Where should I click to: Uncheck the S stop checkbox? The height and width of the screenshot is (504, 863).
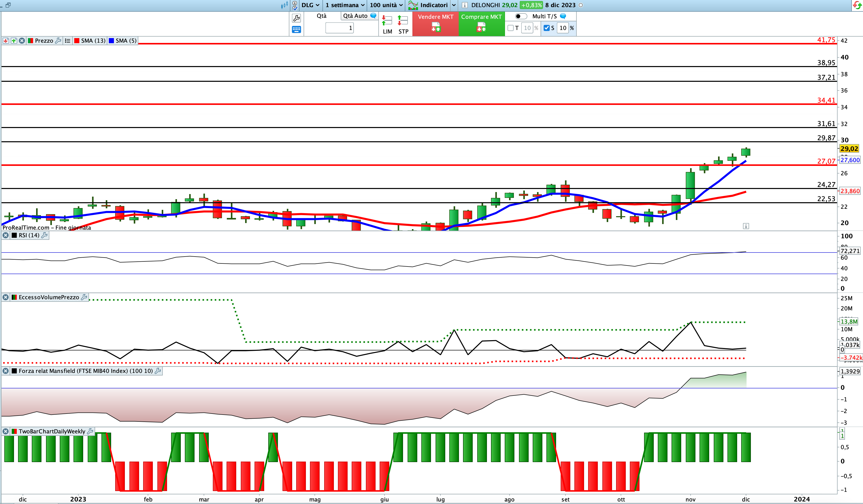tap(547, 28)
